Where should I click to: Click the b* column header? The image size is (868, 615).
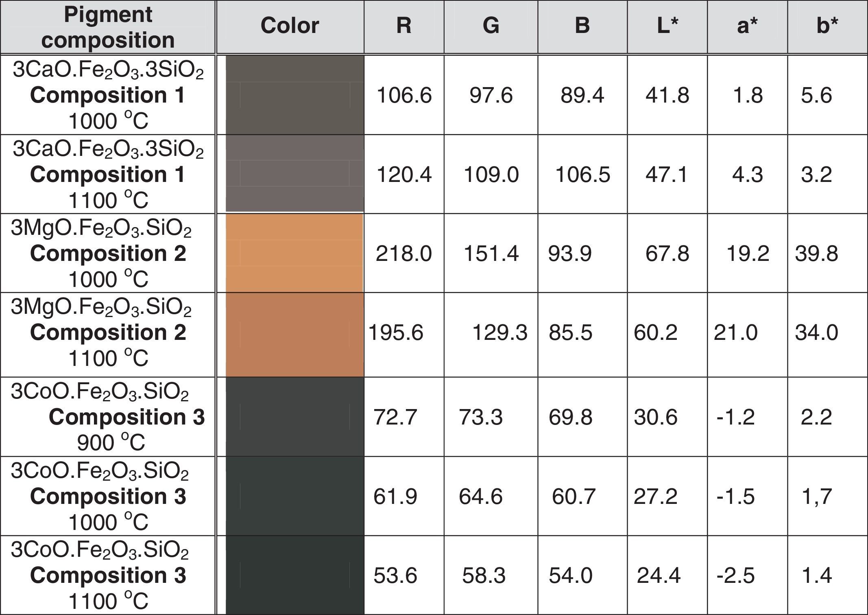(827, 26)
